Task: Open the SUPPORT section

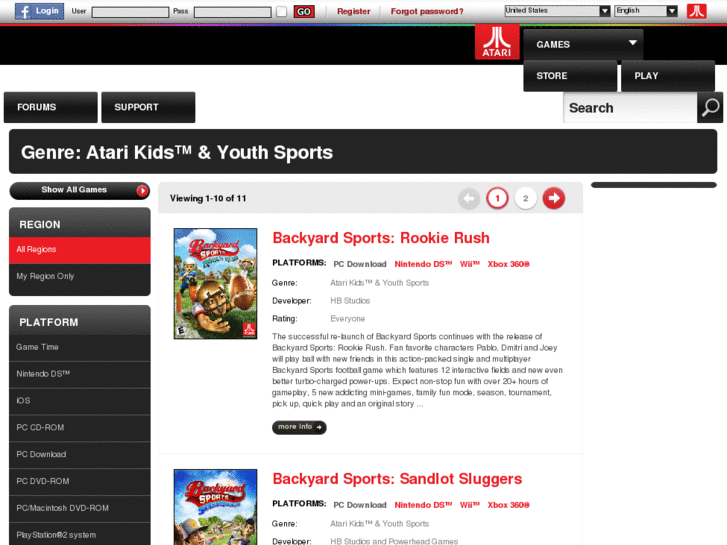Action: pyautogui.click(x=148, y=107)
